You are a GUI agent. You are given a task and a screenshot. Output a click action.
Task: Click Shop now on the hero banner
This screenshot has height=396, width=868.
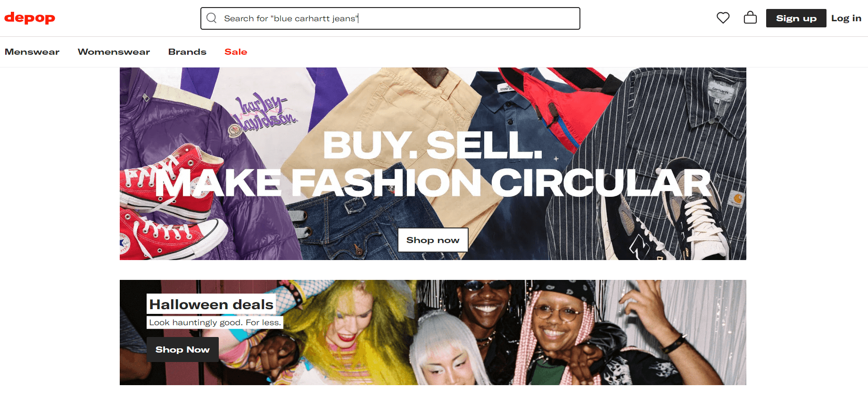433,240
